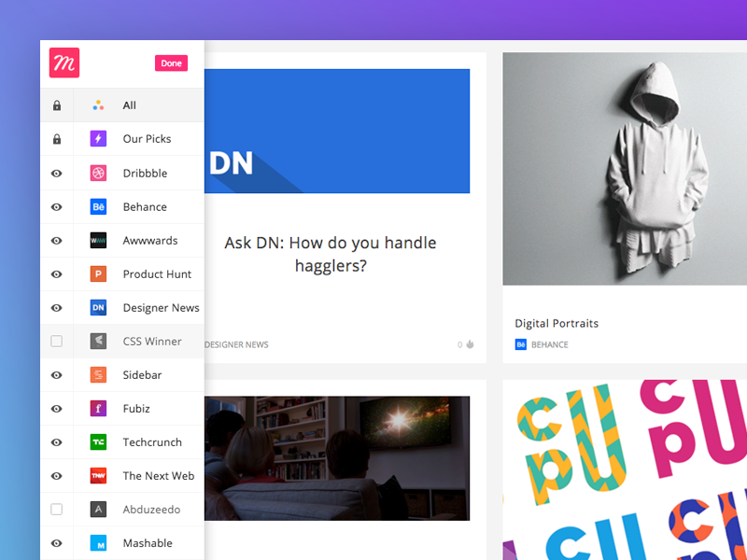This screenshot has width=747, height=560.
Task: Toggle Techcrunch visibility eye
Action: 57,442
